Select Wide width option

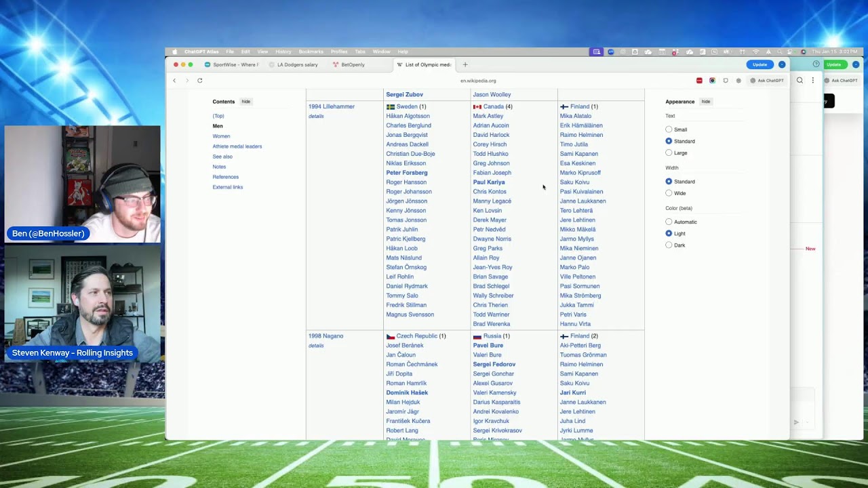click(669, 193)
